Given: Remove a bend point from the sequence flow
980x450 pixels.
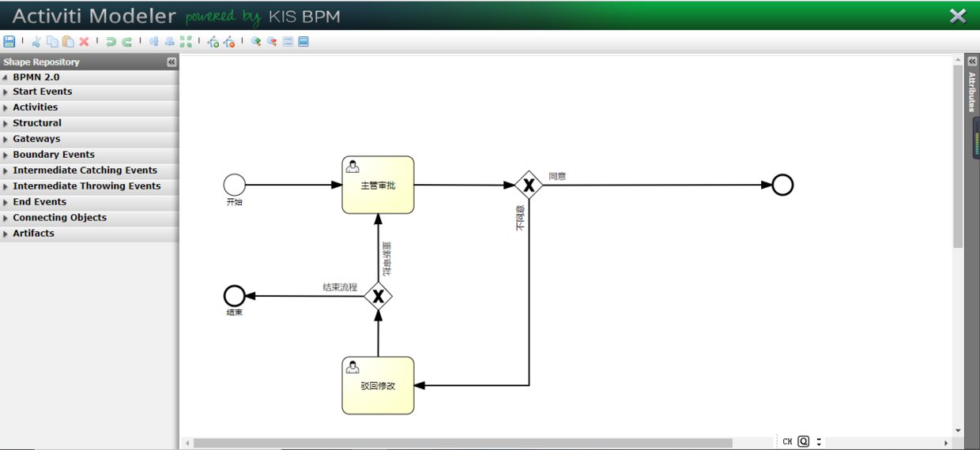Looking at the screenshot, I should [229, 42].
